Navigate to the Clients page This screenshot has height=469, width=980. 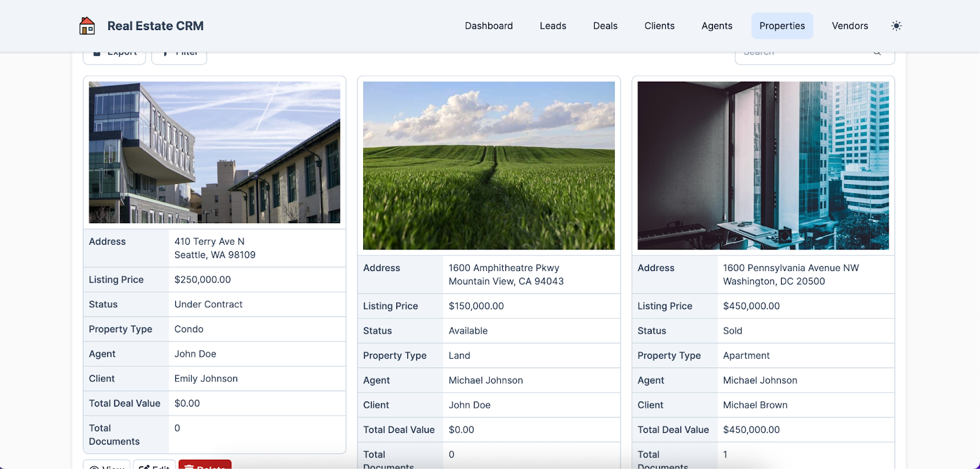tap(659, 26)
